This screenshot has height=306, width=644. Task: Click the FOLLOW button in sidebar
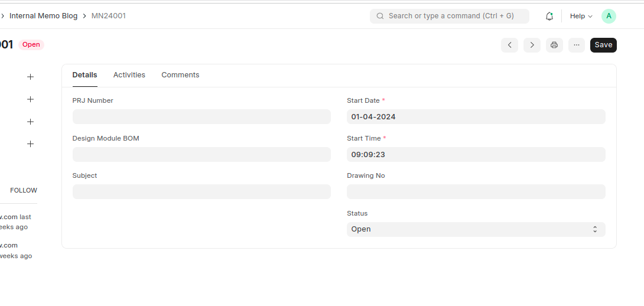point(24,190)
